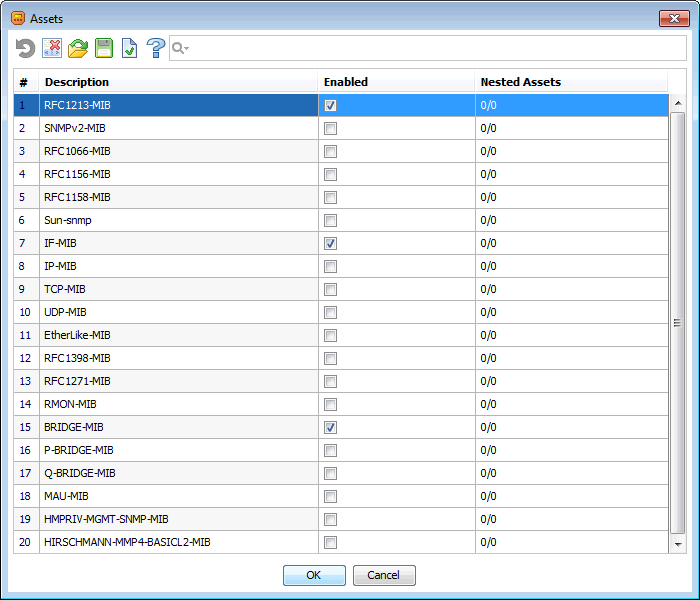The width and height of the screenshot is (700, 600).
Task: Select the RFC1271-MIB row
Action: click(x=341, y=381)
